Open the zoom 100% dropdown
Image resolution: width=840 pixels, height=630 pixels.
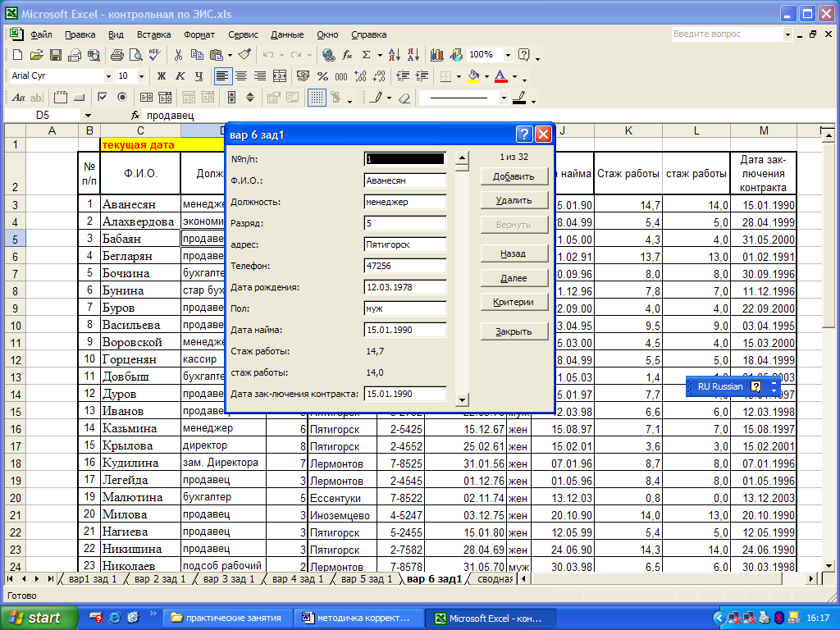507,55
